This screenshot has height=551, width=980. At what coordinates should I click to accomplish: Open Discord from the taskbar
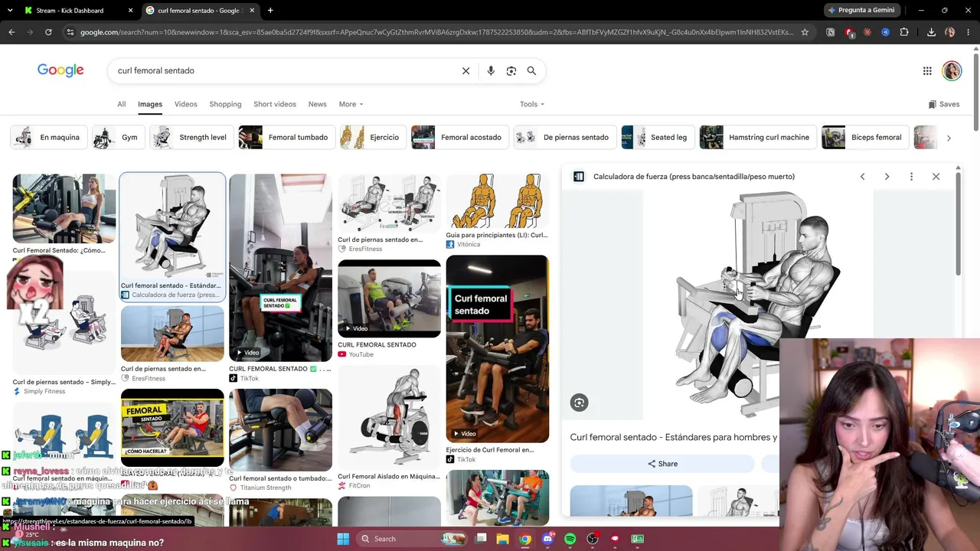pos(547,539)
